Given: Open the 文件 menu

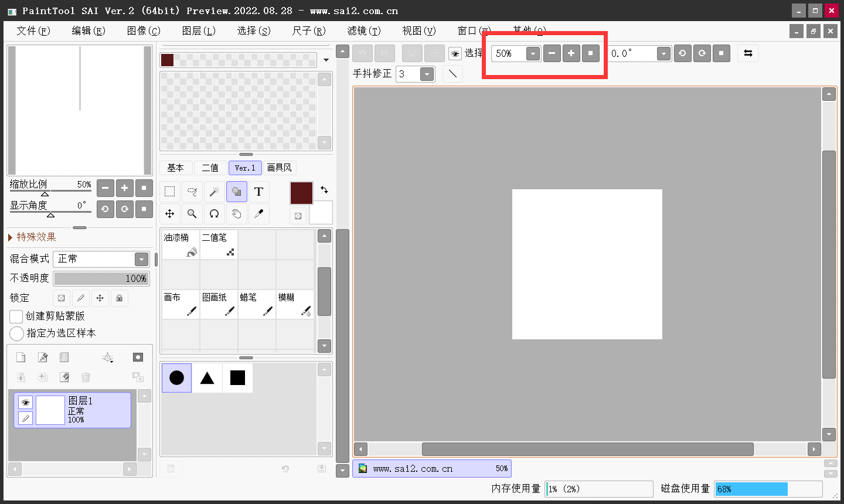Looking at the screenshot, I should 33,30.
